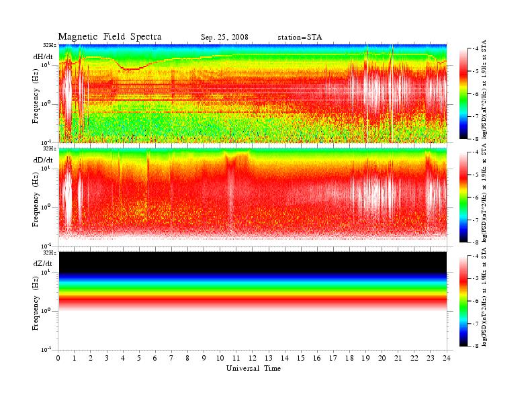The height and width of the screenshot is (411, 532).
Task: Click the "23" hour tick on Universal Time axis
Action: pos(431,358)
